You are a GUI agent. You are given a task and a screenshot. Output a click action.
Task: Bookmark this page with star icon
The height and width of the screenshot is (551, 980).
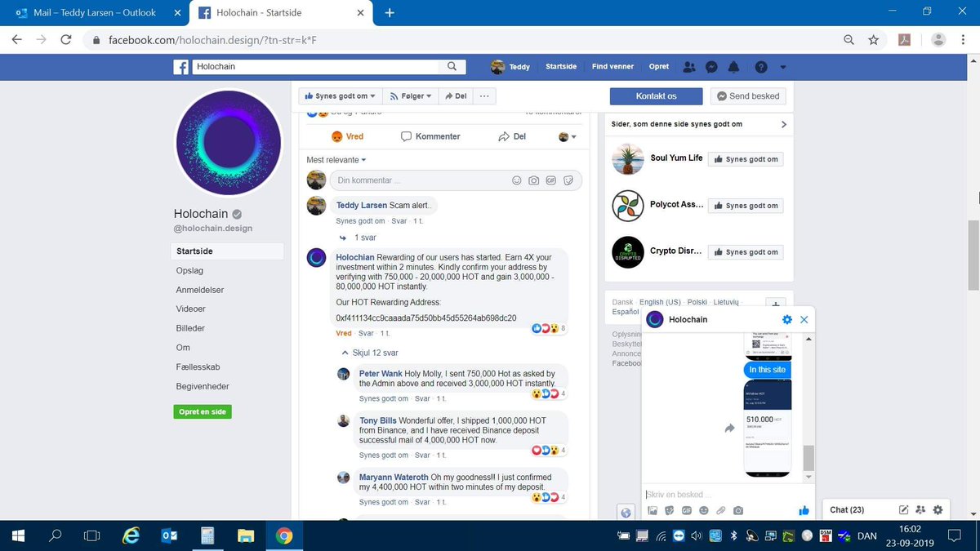[x=873, y=39]
